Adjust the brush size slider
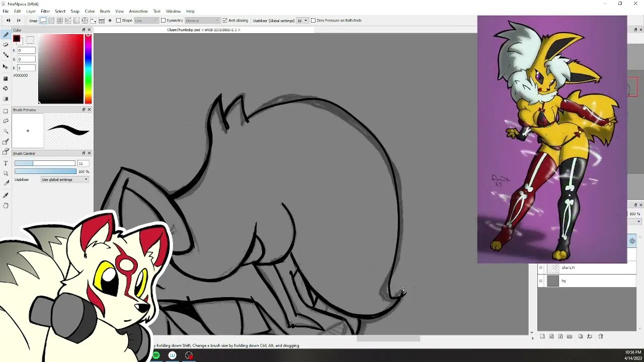Image resolution: width=644 pixels, height=362 pixels. click(x=45, y=163)
